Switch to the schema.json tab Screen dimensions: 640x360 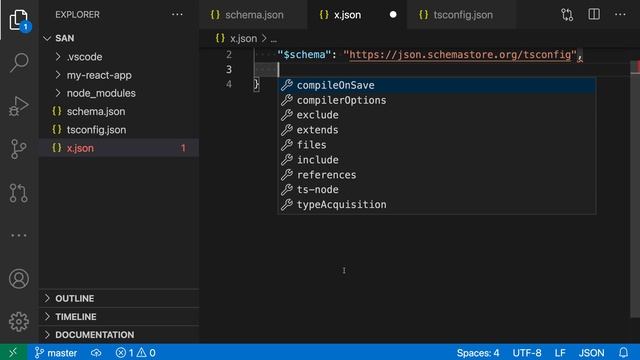253,15
